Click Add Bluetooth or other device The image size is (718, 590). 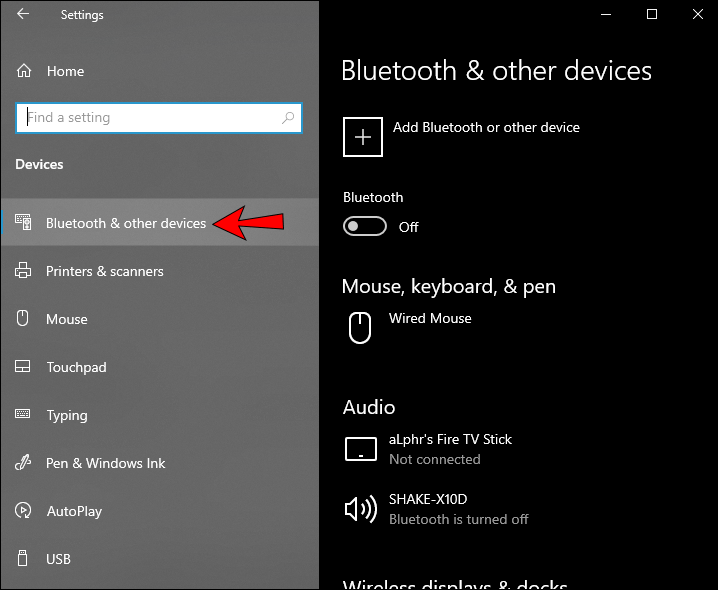tap(486, 127)
